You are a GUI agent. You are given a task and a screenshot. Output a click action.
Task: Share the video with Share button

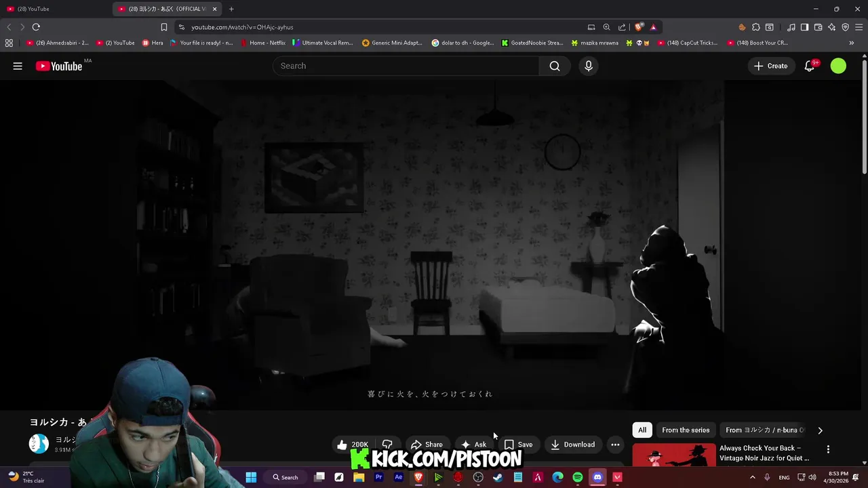pyautogui.click(x=427, y=445)
